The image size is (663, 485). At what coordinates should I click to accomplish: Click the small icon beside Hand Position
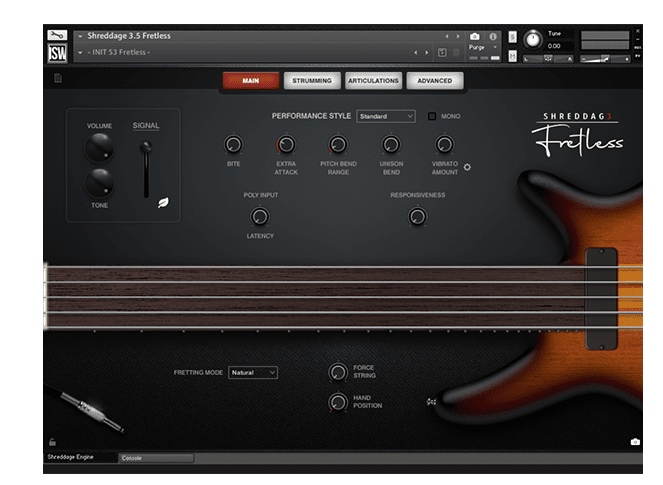pyautogui.click(x=431, y=402)
